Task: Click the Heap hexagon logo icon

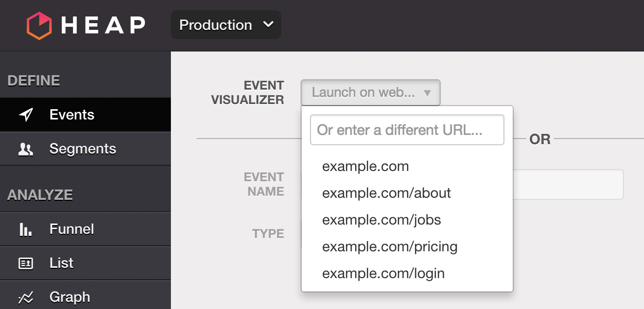Action: pyautogui.click(x=39, y=25)
